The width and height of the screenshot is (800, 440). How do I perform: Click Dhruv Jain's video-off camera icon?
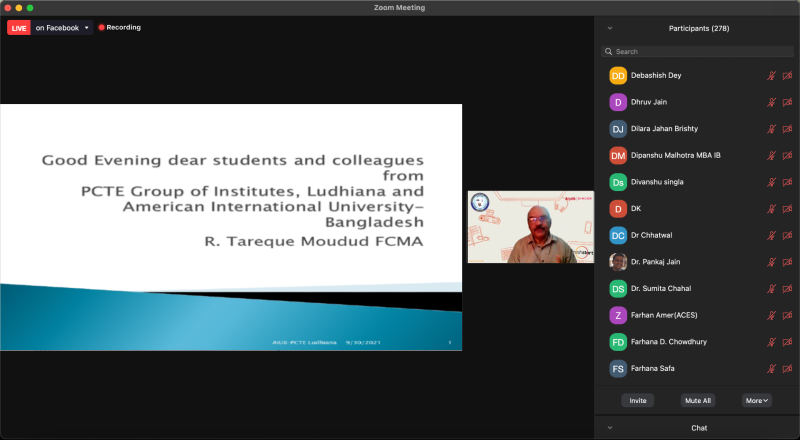(787, 102)
